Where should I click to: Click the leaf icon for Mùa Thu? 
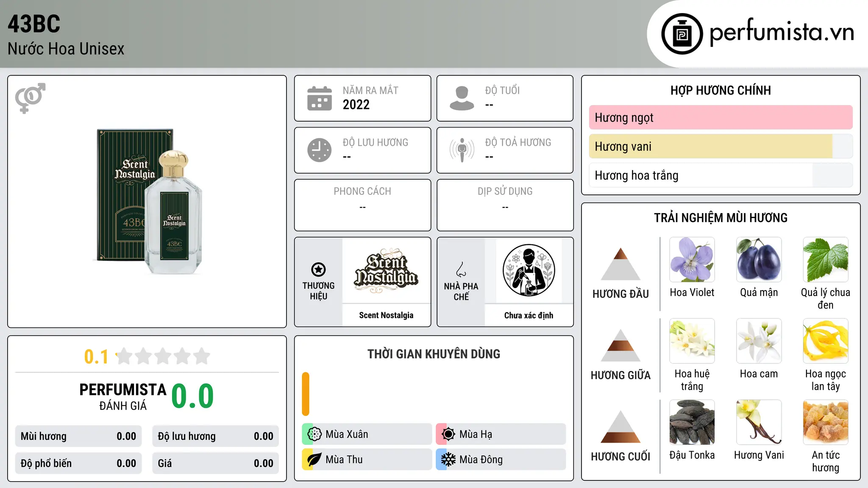(314, 460)
